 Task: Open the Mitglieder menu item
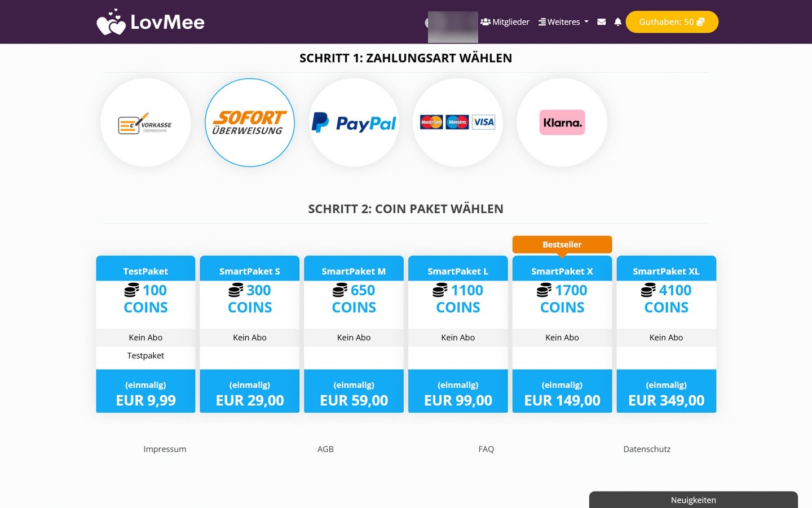505,22
